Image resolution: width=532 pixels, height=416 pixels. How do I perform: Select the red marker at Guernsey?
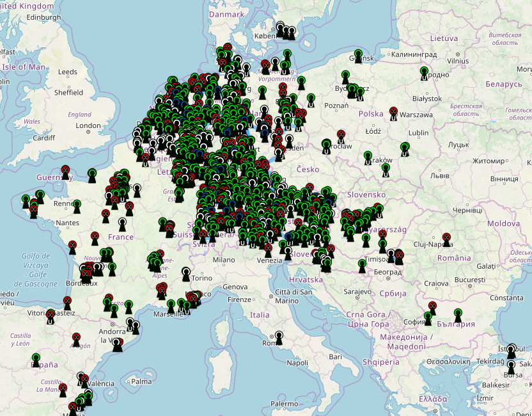(x=65, y=173)
